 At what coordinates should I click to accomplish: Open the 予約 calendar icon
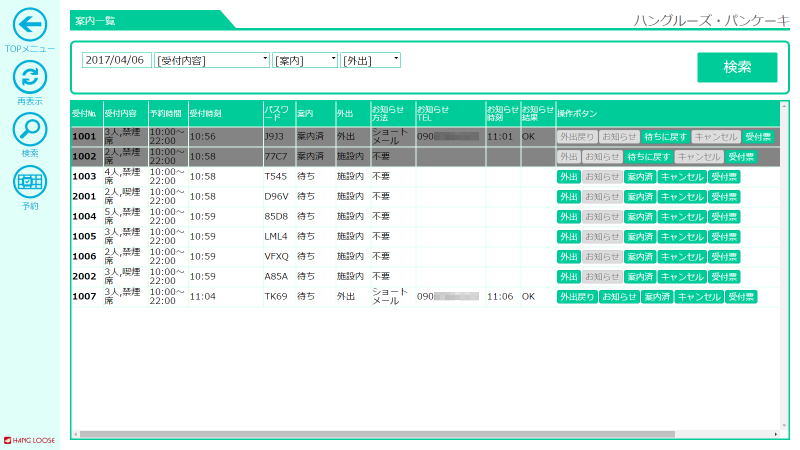(30, 181)
